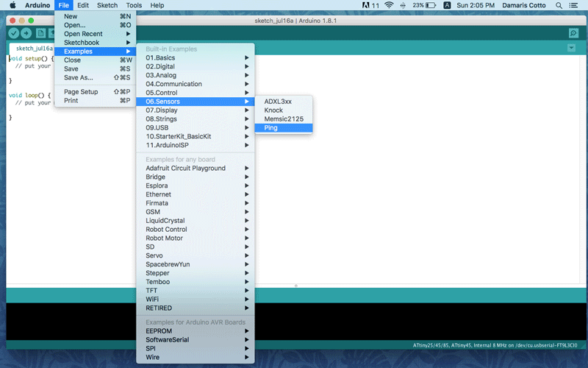Click the Adobe menu bar icon
The height and width of the screenshot is (368, 588).
click(x=365, y=5)
